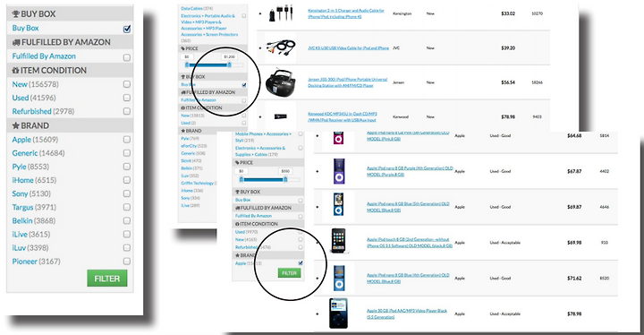Expand the Jensen docking station row priced $56.54
Viewport: 644px width, 335px height.
click(260, 82)
